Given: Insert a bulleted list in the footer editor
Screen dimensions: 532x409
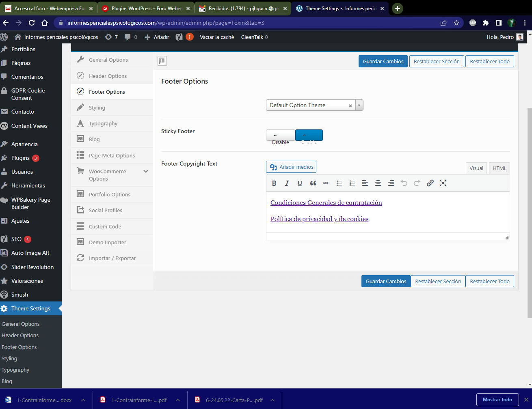Looking at the screenshot, I should (x=339, y=183).
